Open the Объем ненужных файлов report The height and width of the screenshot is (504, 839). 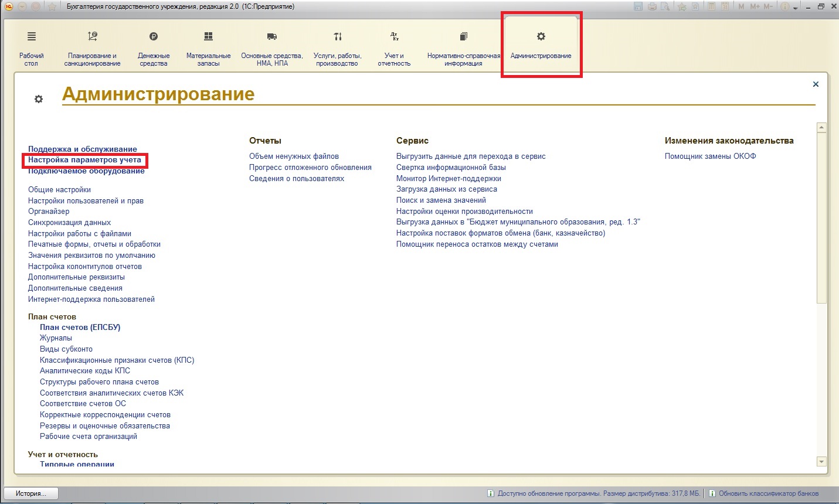pos(294,156)
